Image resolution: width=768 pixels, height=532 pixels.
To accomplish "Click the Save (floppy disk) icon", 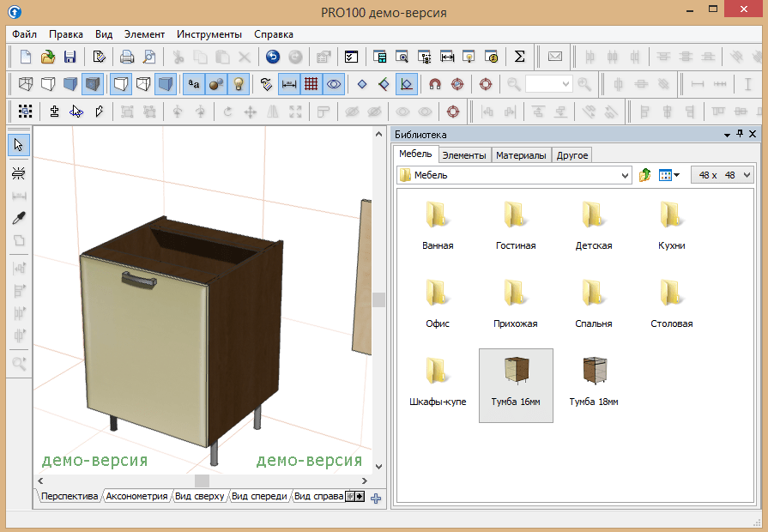I will click(x=70, y=57).
